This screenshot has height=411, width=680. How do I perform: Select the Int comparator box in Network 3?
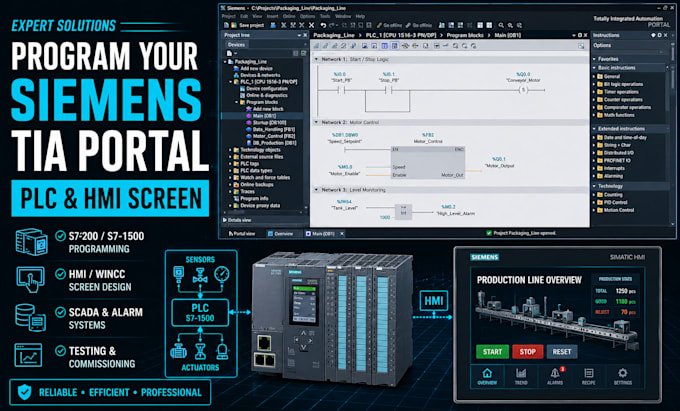pos(403,211)
